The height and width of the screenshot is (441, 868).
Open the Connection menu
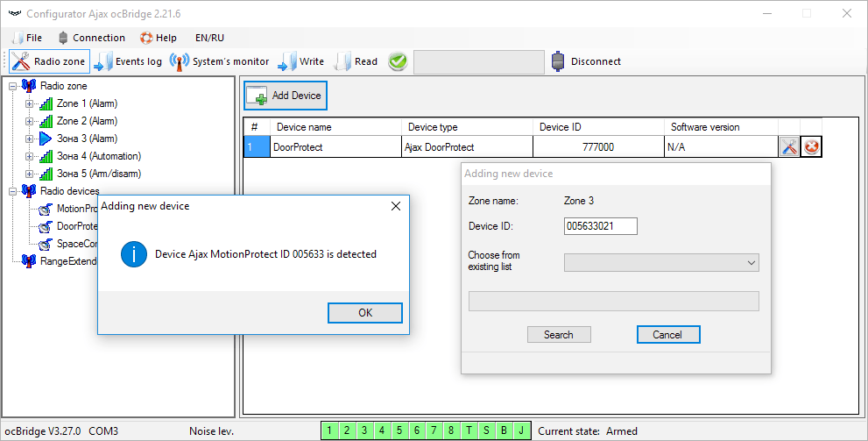tap(91, 38)
